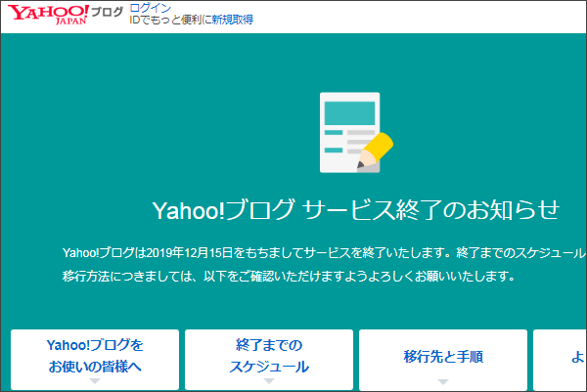This screenshot has width=587, height=392.
Task: Select the 終了までのスケジュール tab
Action: [x=269, y=360]
